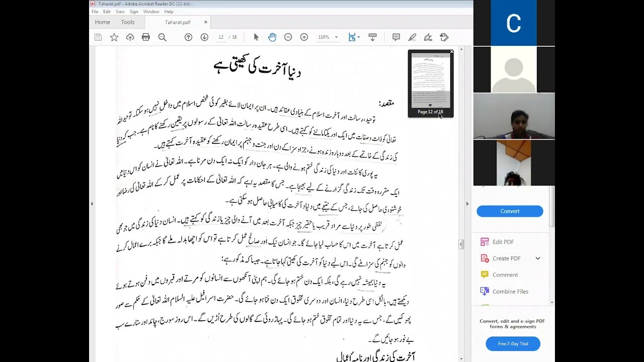Viewport: 644px width, 362px height.
Task: Click the blue Convert button
Action: point(510,211)
